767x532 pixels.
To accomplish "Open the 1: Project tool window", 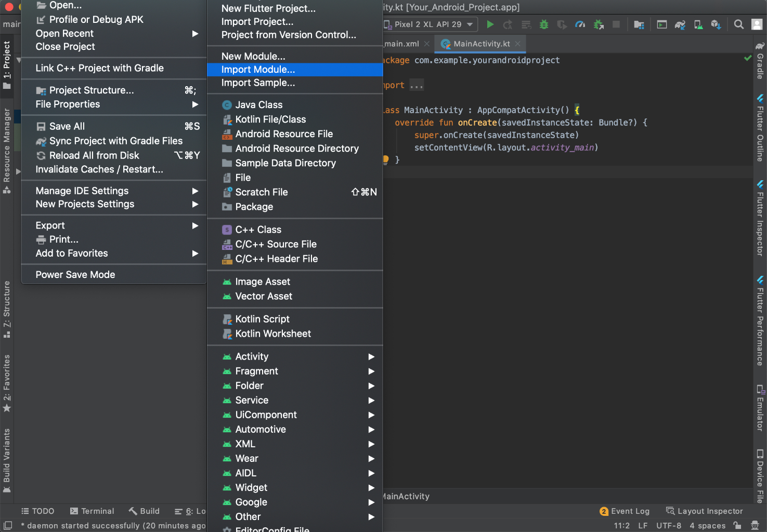I will click(7, 65).
